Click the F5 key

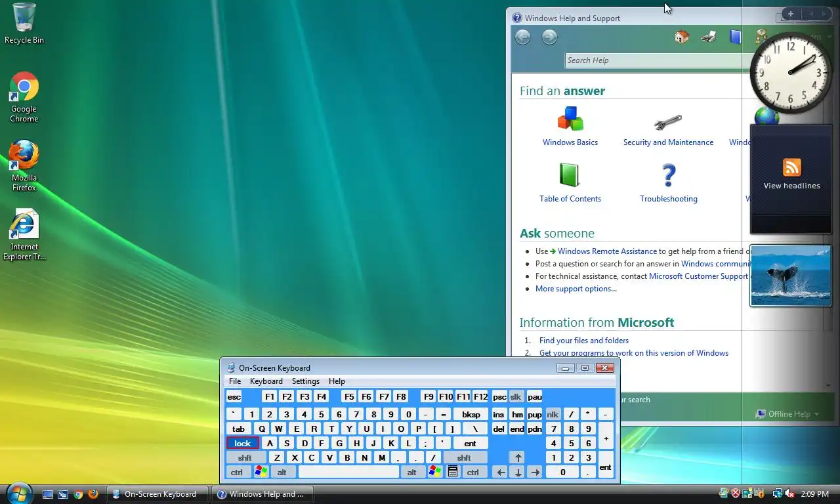pos(348,396)
